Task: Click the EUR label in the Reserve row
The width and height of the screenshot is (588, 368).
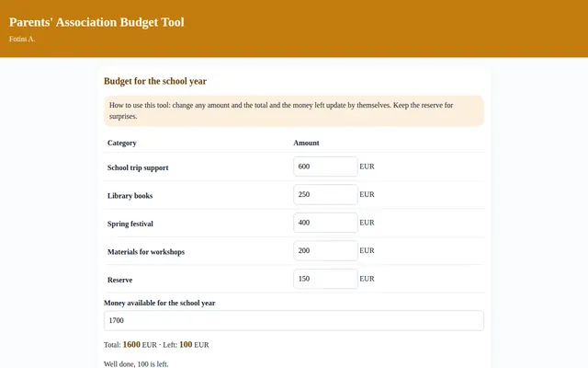Action: (x=367, y=279)
